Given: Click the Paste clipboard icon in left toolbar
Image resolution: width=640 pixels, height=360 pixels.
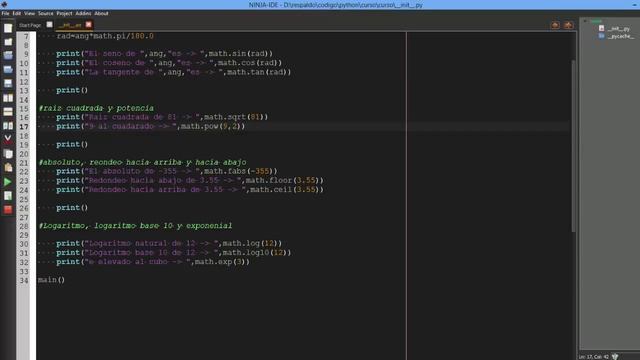Looking at the screenshot, I should tap(8, 168).
